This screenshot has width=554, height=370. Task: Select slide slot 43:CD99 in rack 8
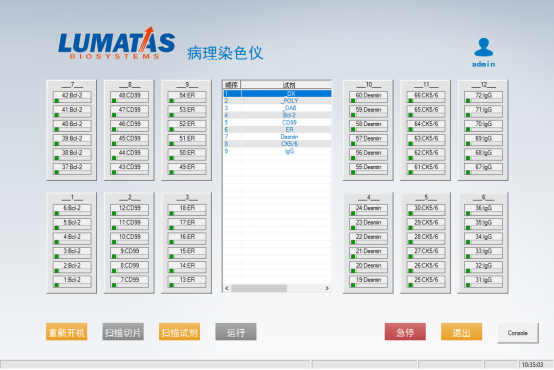click(x=129, y=168)
